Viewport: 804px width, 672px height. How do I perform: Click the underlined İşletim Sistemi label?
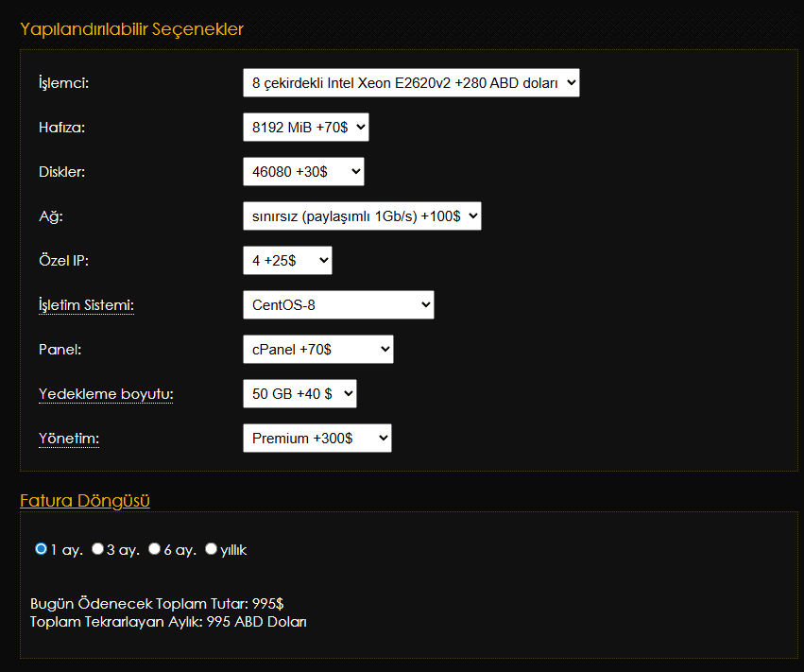click(86, 305)
